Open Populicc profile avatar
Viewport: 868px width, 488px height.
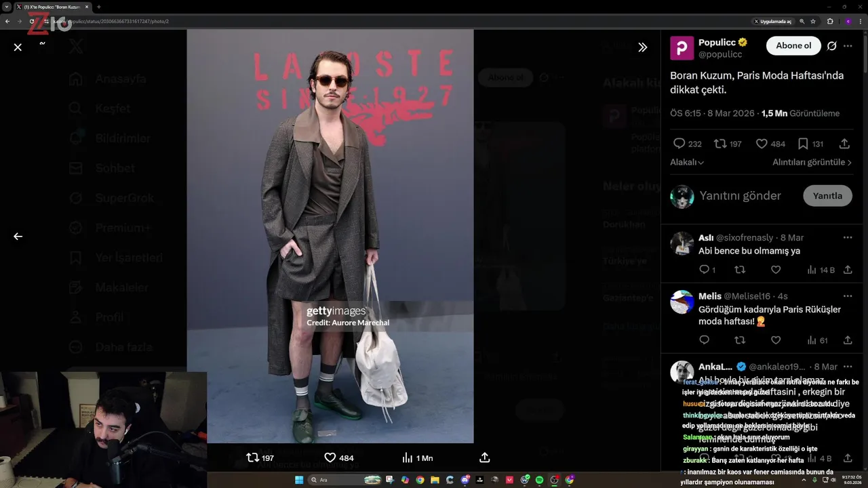click(682, 48)
